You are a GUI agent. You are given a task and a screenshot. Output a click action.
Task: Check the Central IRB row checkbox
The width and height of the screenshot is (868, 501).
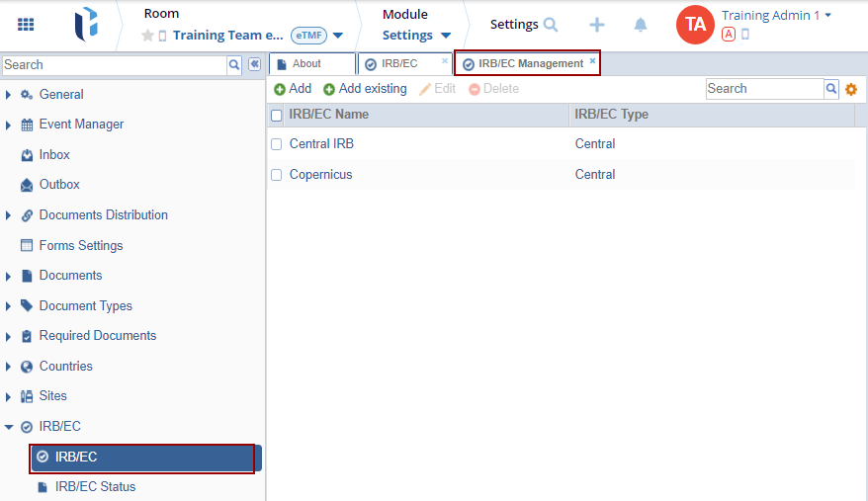[x=277, y=144]
